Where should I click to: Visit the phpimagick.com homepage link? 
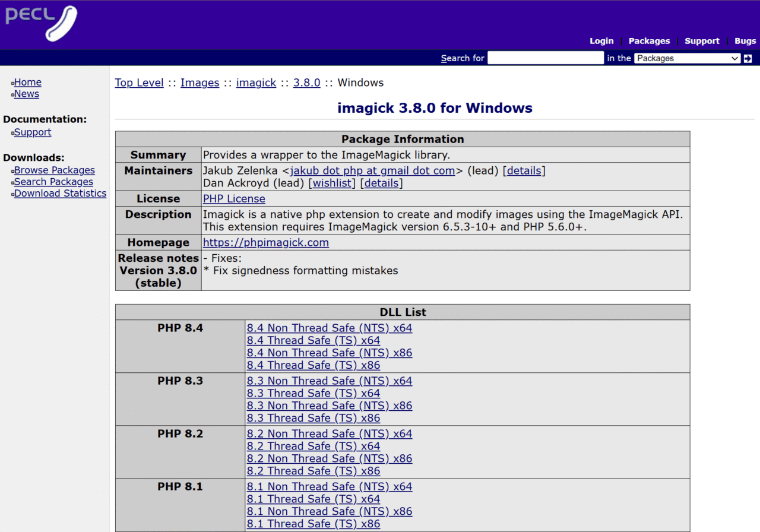[265, 242]
